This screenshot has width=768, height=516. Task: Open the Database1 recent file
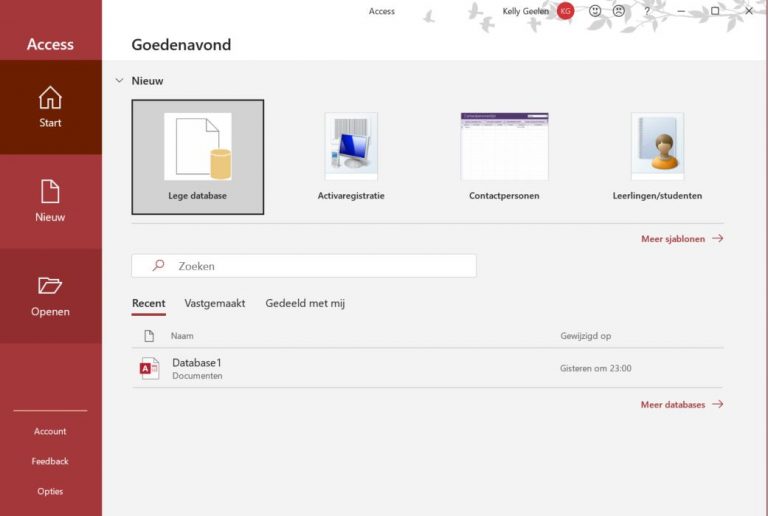pos(428,368)
